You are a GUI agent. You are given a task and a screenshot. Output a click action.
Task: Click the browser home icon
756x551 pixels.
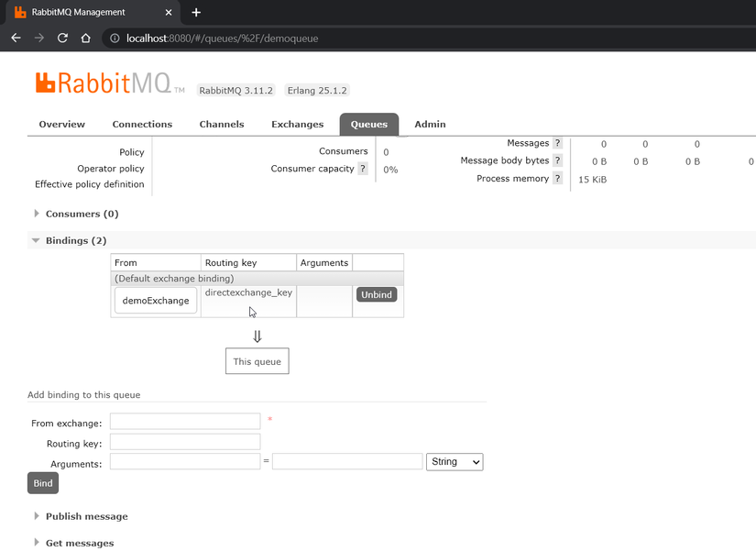pyautogui.click(x=84, y=39)
